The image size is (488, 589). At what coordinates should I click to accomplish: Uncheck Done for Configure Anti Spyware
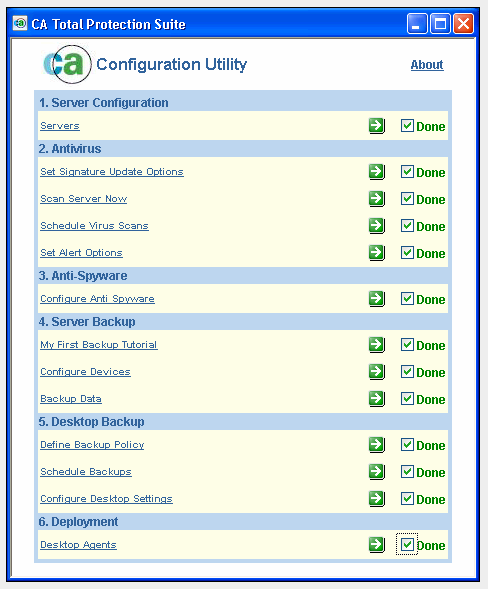coord(407,299)
